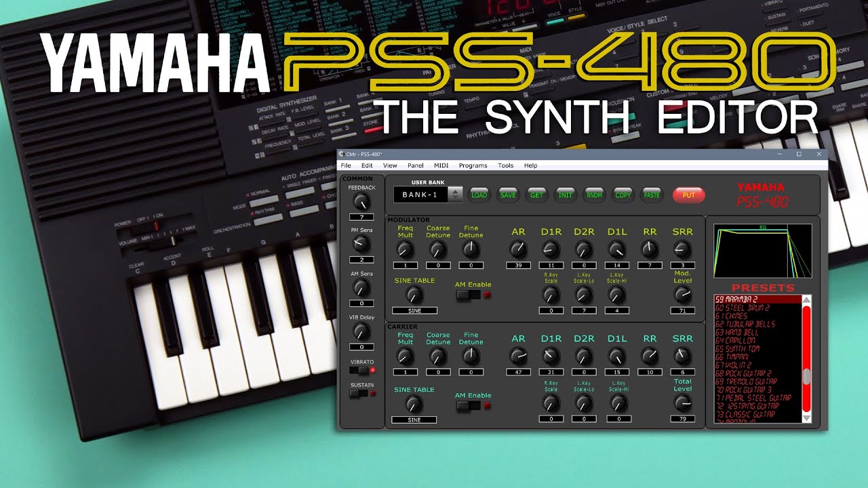868x488 pixels.
Task: Select preset 73 CLASSIC GUITAR
Action: (x=757, y=414)
